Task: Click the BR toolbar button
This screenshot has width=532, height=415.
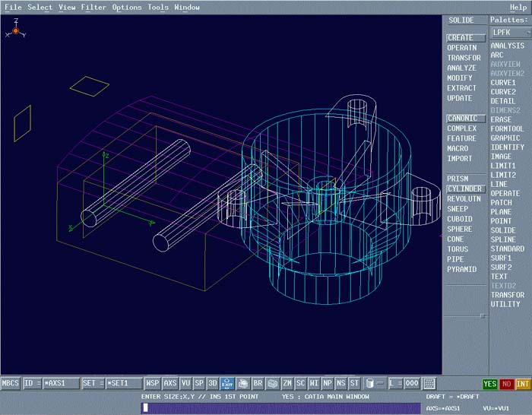Action: click(x=258, y=384)
